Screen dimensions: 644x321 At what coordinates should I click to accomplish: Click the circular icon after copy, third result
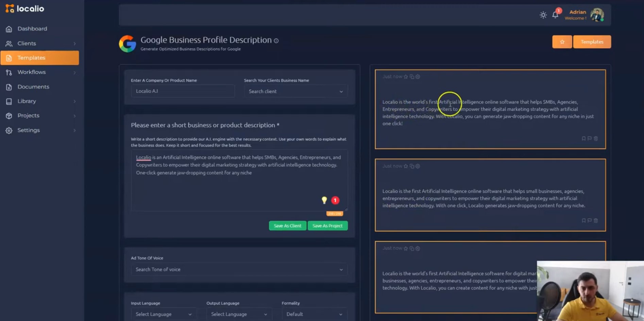click(x=418, y=248)
